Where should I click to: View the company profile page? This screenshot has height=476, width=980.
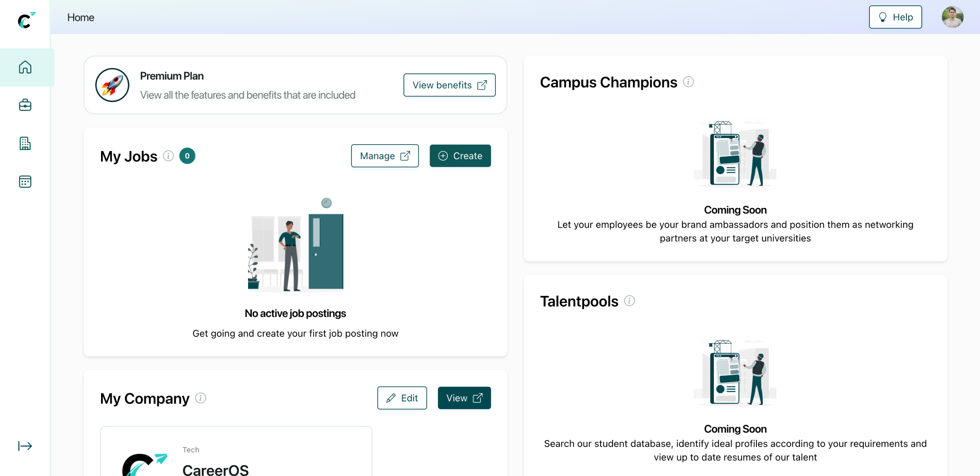pyautogui.click(x=464, y=398)
